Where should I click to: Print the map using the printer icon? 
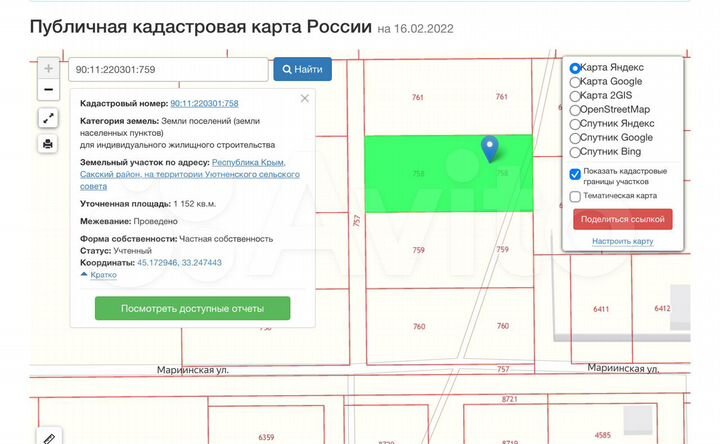[x=48, y=144]
